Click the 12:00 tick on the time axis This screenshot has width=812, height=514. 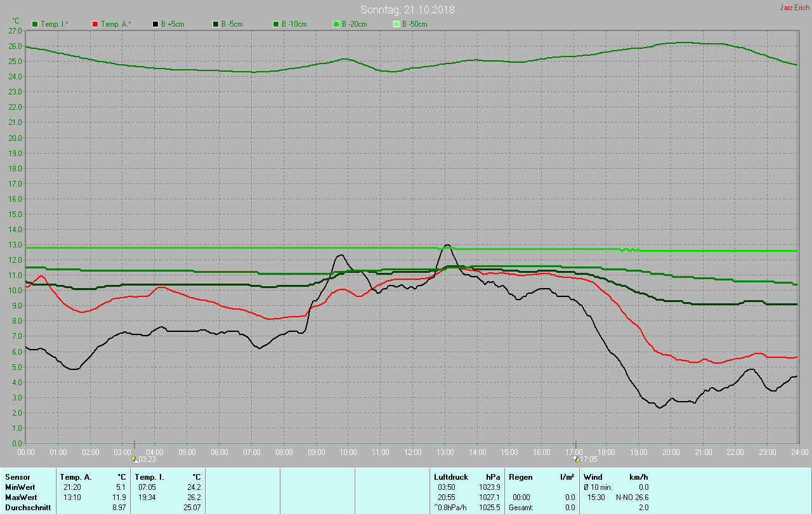tap(413, 452)
